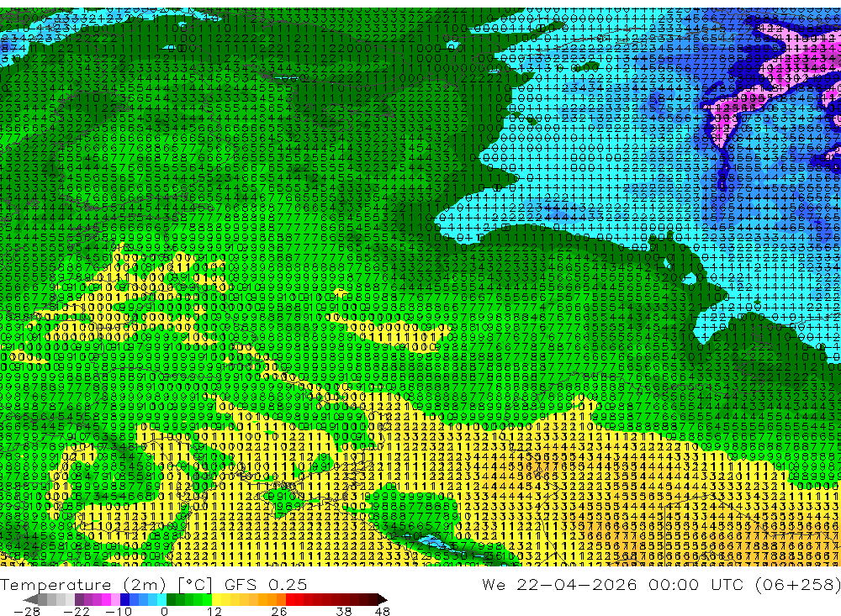The image size is (841, 616).
Task: Click the 'Temperature (2m) [°C]' title label
Action: point(106,584)
